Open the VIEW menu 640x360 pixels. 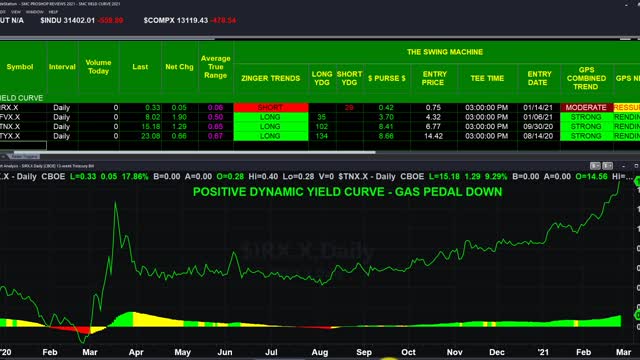16,12
